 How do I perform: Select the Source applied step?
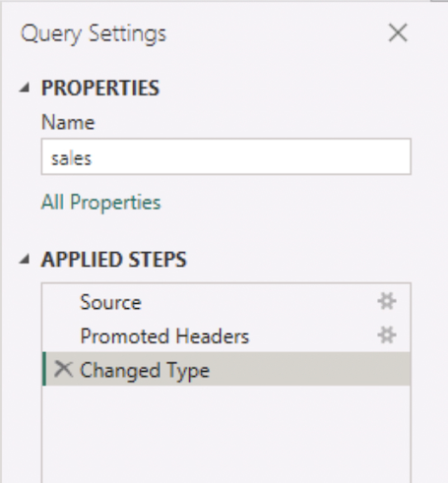tap(226, 302)
